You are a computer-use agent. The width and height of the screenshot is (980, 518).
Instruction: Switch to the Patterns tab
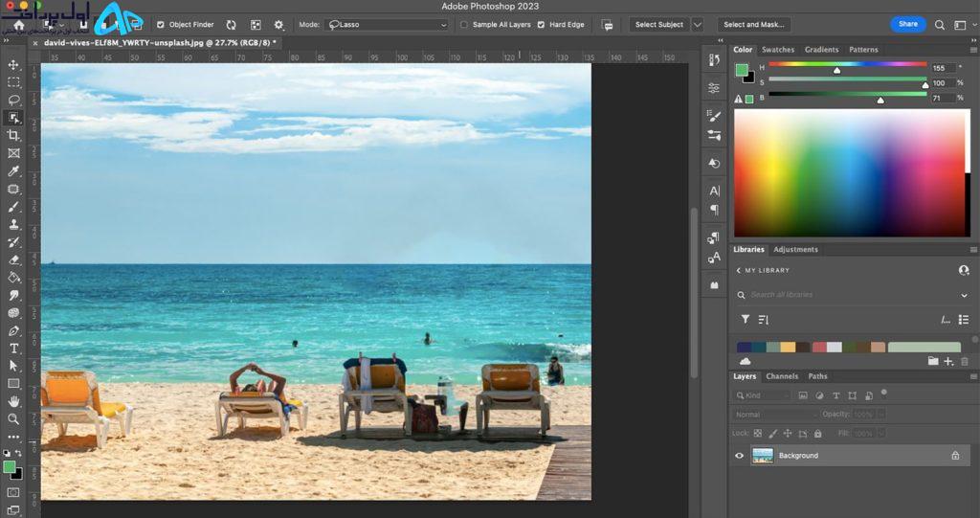(863, 50)
